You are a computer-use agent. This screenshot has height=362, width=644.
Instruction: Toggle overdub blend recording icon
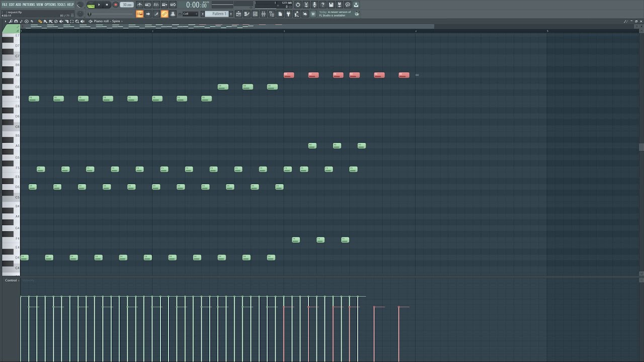(x=165, y=5)
